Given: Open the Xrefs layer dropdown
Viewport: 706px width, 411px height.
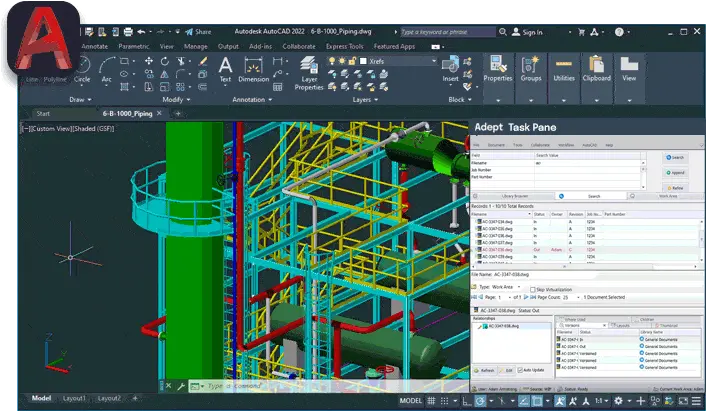Looking at the screenshot, I should pos(434,61).
